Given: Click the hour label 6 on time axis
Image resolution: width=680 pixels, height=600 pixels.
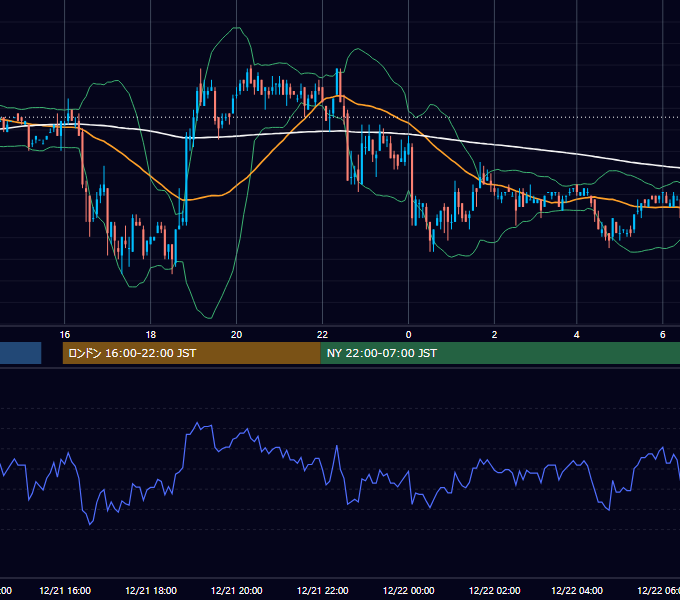Looking at the screenshot, I should (x=662, y=335).
